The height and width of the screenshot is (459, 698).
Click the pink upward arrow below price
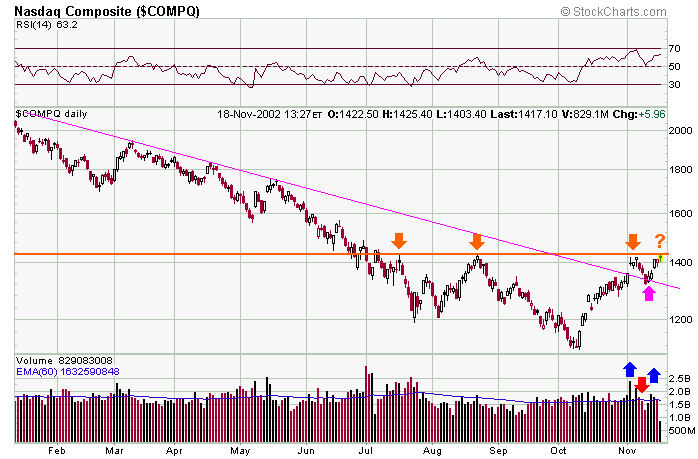point(649,293)
